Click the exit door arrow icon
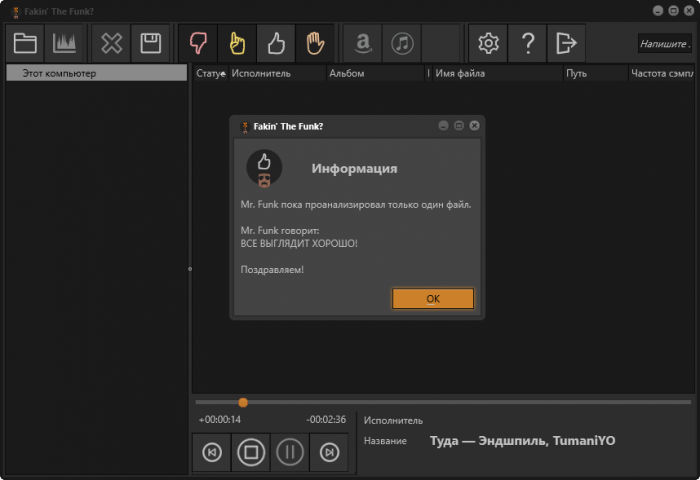The height and width of the screenshot is (480, 700). click(566, 43)
